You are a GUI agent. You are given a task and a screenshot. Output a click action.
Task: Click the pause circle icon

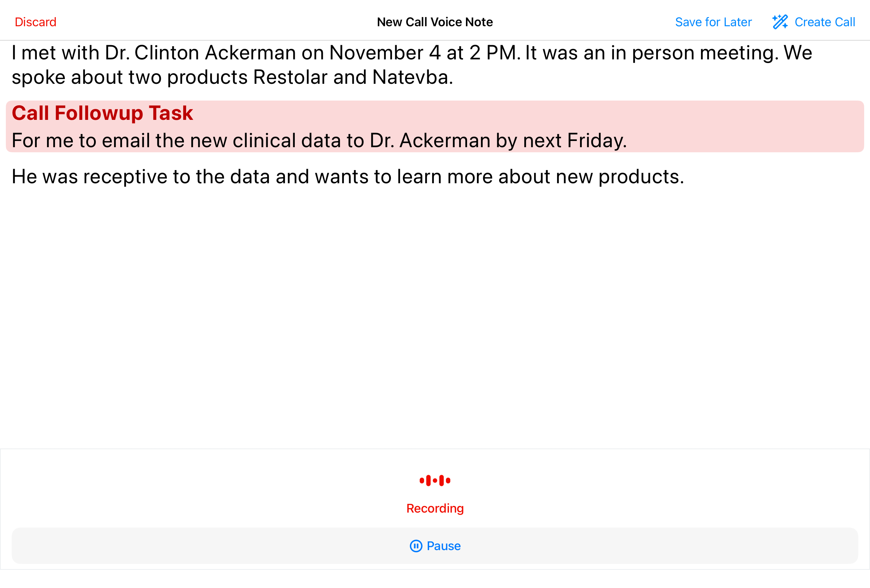point(416,546)
